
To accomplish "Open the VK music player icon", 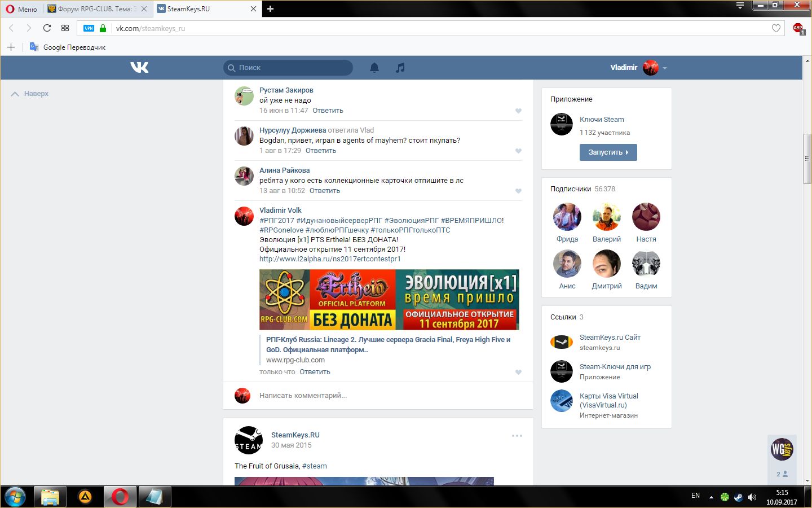I will coord(400,68).
